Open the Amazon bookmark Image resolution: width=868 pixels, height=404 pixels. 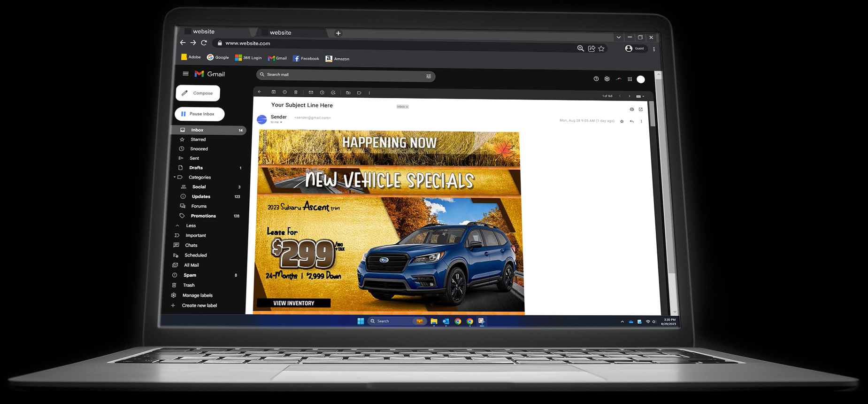coord(338,59)
